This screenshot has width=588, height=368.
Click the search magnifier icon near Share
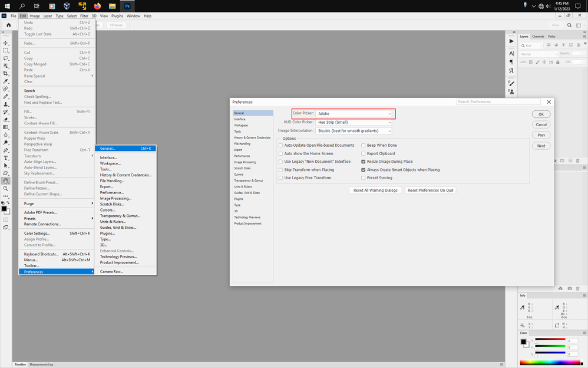coord(569,25)
